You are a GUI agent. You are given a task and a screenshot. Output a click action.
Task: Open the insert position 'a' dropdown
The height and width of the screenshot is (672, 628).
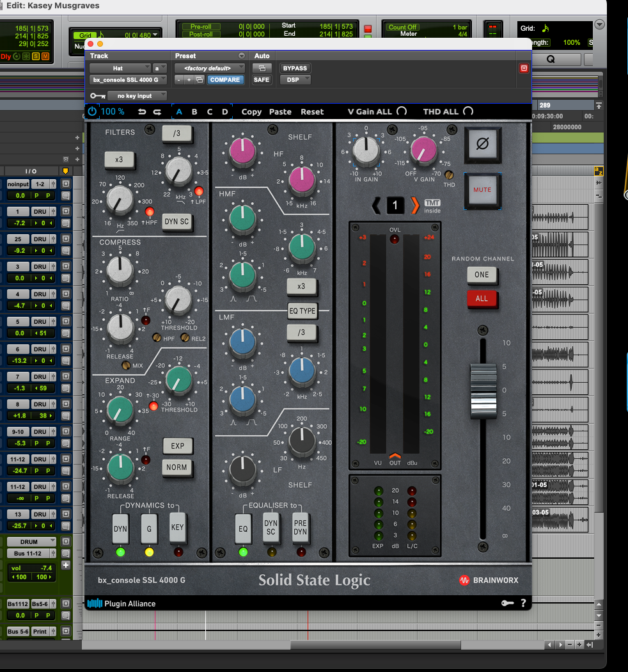click(x=159, y=68)
